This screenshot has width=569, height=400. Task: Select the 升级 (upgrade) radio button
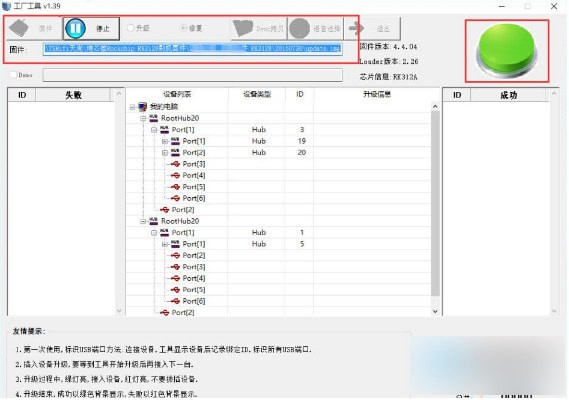point(131,28)
